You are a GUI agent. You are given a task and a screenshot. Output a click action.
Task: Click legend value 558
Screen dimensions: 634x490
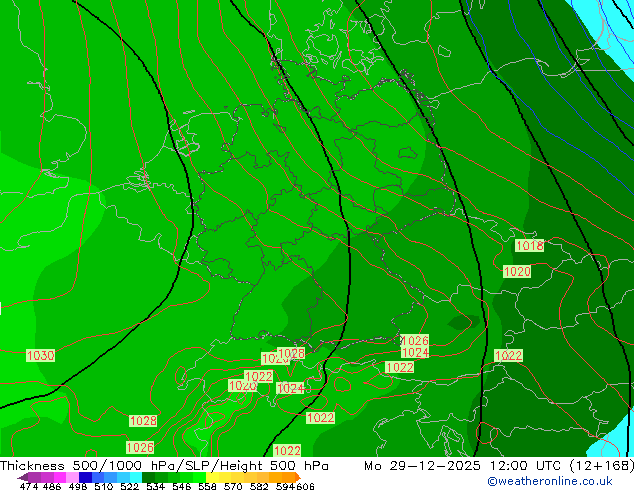pos(207,486)
